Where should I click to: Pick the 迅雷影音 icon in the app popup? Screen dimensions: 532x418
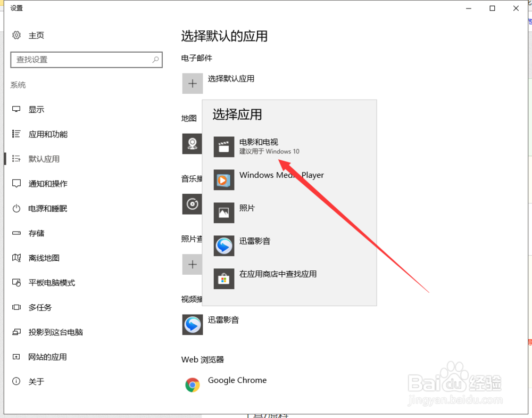point(224,245)
